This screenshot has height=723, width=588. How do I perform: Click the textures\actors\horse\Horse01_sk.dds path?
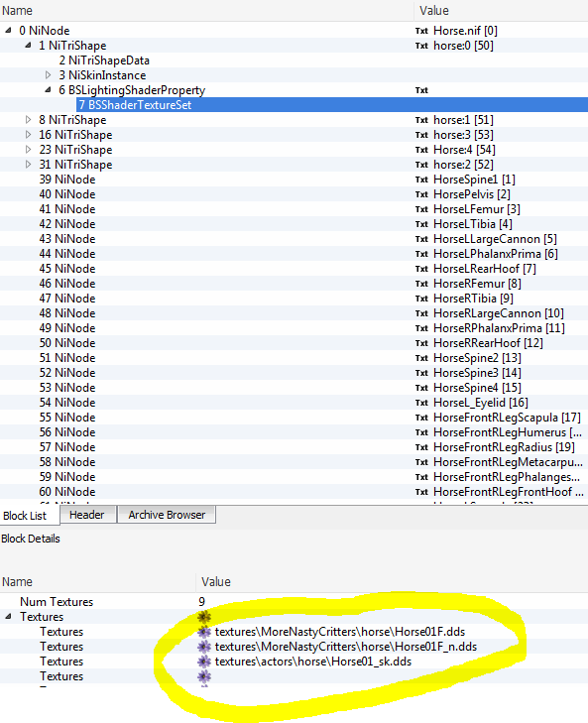(x=313, y=662)
